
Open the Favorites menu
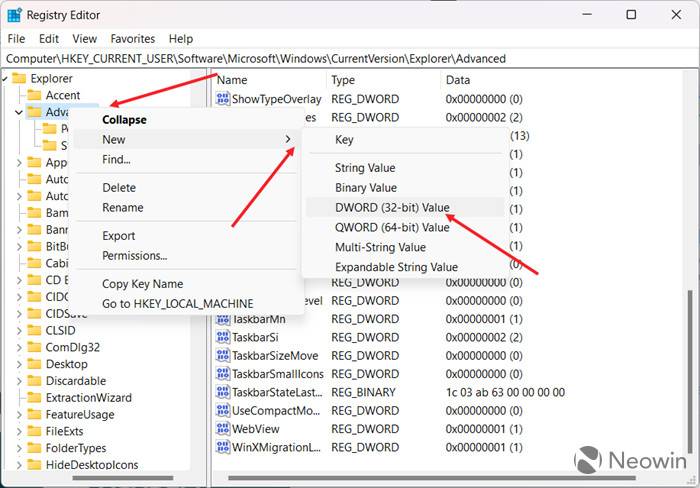132,38
